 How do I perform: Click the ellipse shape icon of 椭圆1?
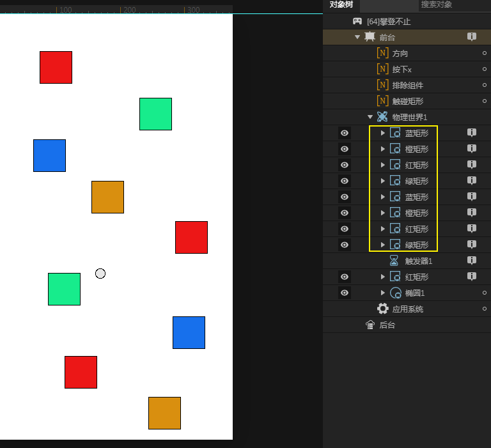coord(396,293)
